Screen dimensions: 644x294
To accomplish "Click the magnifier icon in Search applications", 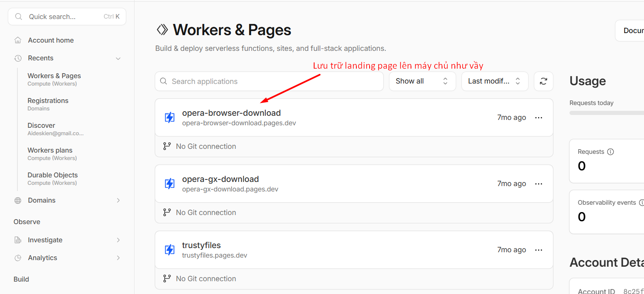I will [x=163, y=81].
